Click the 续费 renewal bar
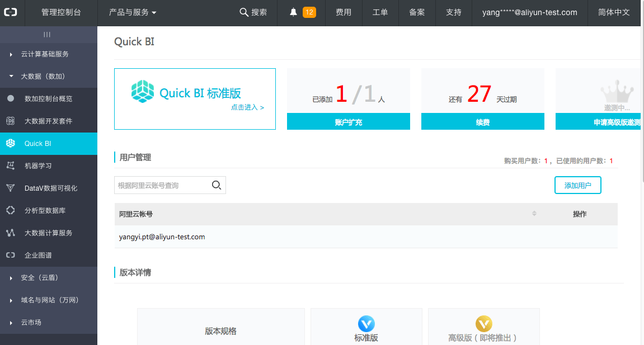Viewport: 644px width, 345px height. [482, 121]
